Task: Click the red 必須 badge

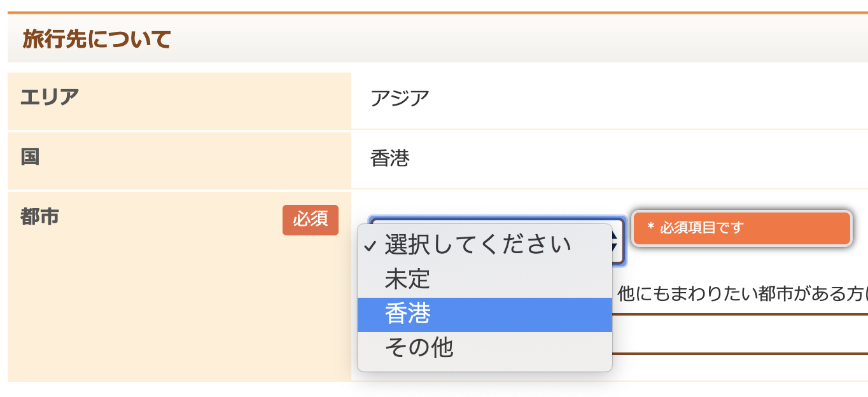Action: tap(311, 219)
